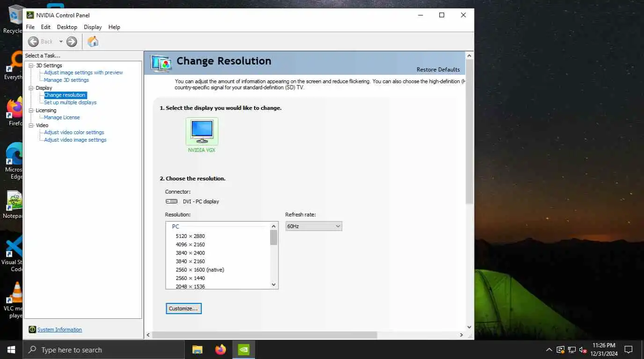Screen dimensions: 644x359
Task: Open the Visual Studio Code desktop icon
Action: click(x=13, y=254)
